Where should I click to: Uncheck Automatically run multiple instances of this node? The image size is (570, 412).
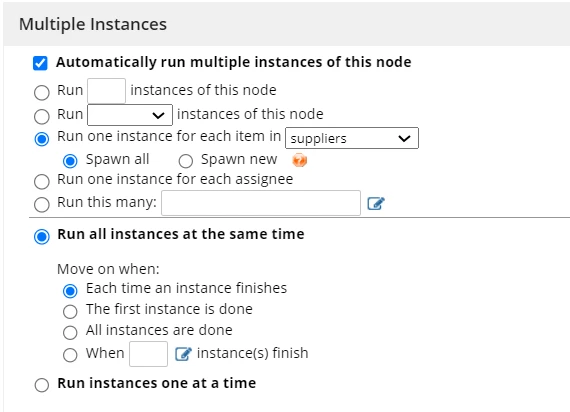(40, 63)
